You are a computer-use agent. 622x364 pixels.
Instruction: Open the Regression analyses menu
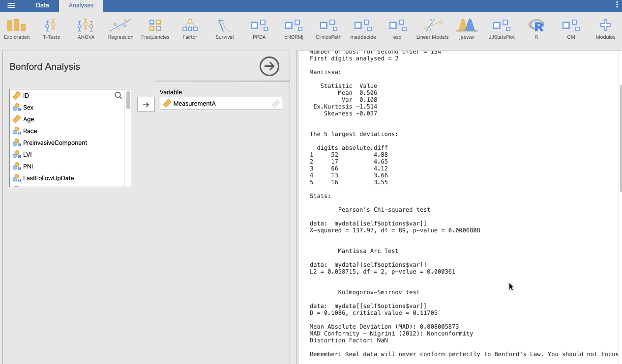coord(120,29)
